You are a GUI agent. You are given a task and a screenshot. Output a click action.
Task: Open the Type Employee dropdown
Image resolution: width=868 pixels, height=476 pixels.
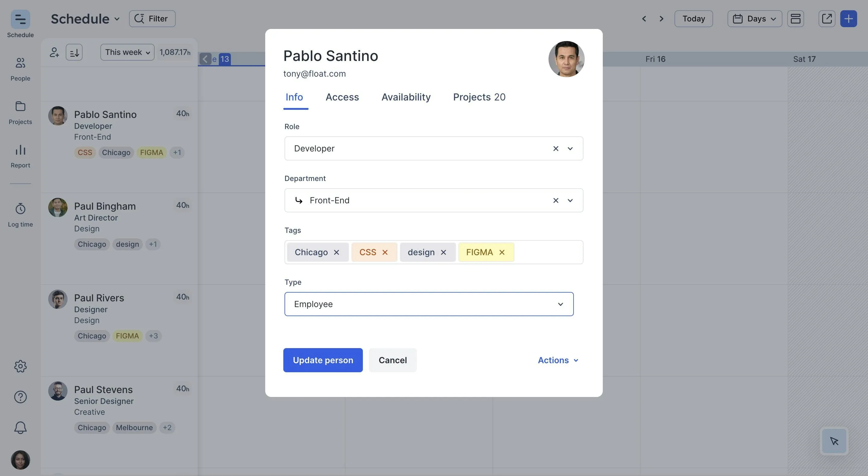[x=429, y=304]
